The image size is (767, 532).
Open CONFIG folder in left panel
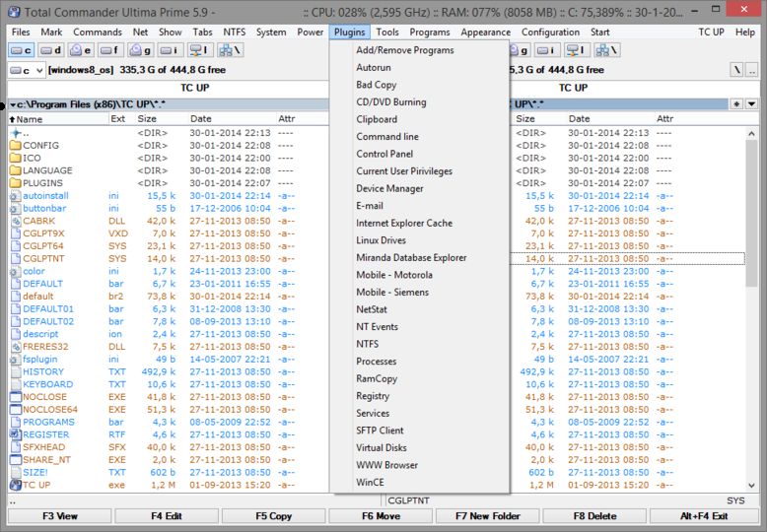coord(40,145)
